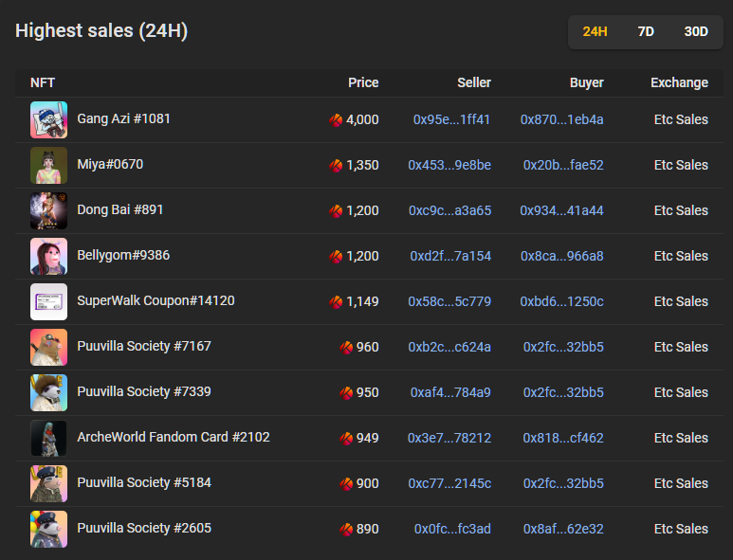Open SuperWalk Coupon#14120 thumbnail image
This screenshot has height=560, width=733.
click(x=48, y=301)
